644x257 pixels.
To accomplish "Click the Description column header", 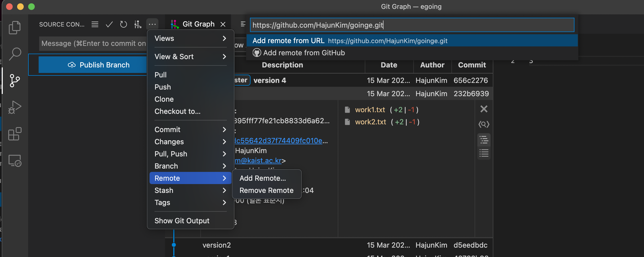I will point(282,65).
